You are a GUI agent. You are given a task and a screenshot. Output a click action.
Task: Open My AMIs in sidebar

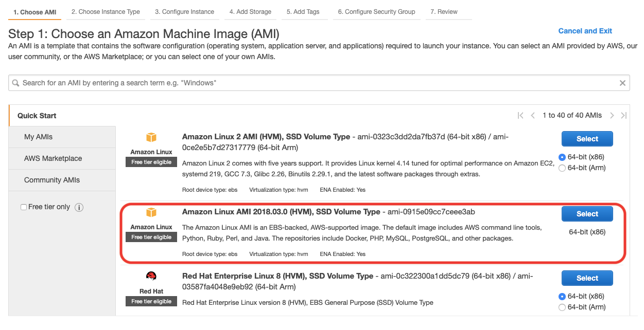pos(62,137)
